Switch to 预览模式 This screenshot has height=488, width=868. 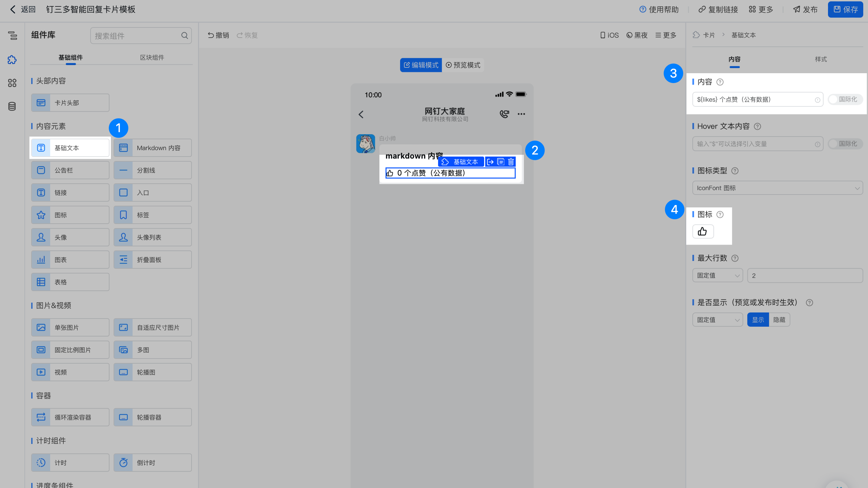(463, 65)
